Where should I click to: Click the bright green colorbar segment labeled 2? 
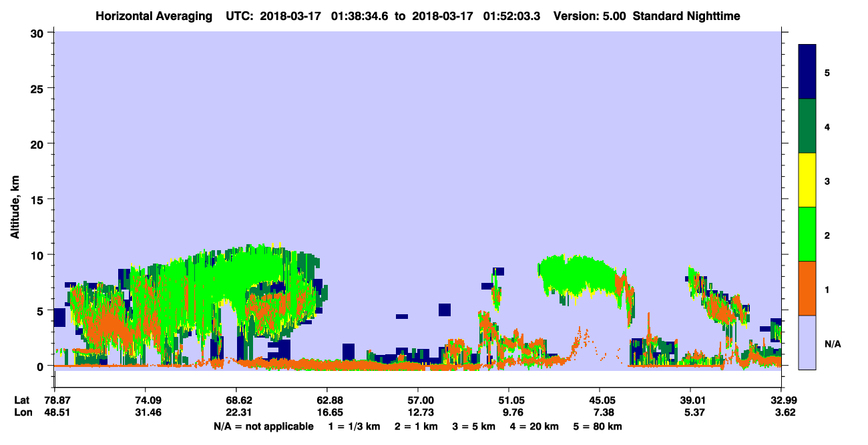click(807, 234)
